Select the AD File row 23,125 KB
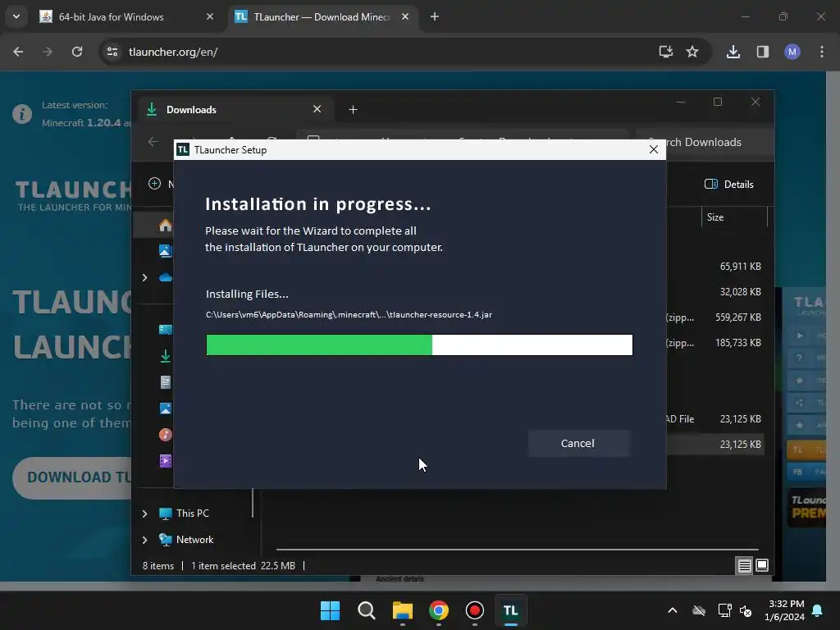840x630 pixels. click(x=715, y=419)
